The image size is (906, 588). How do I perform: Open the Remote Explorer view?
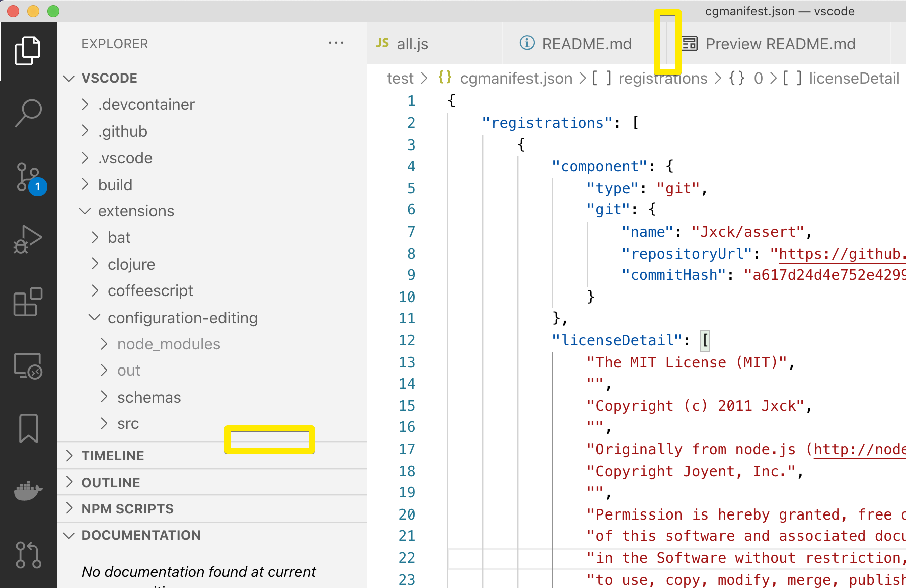pos(28,366)
